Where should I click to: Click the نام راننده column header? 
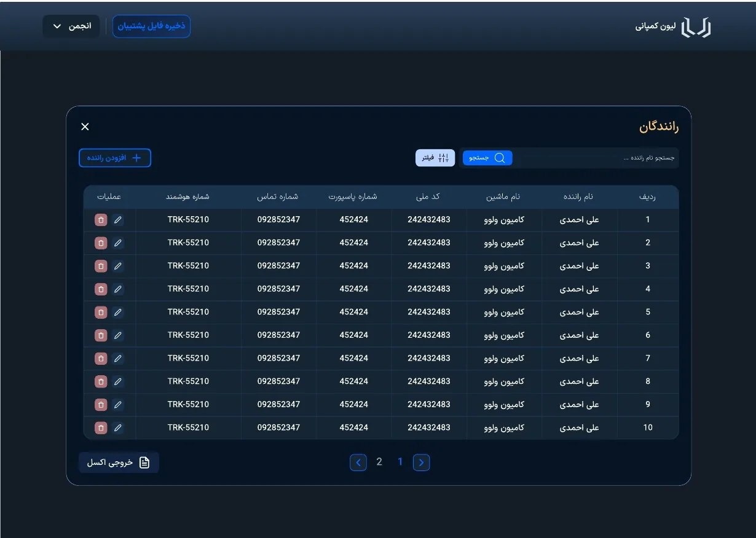(578, 197)
